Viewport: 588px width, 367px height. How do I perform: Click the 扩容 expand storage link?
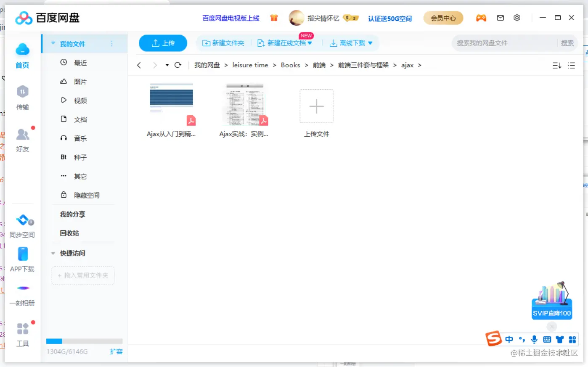coord(116,351)
